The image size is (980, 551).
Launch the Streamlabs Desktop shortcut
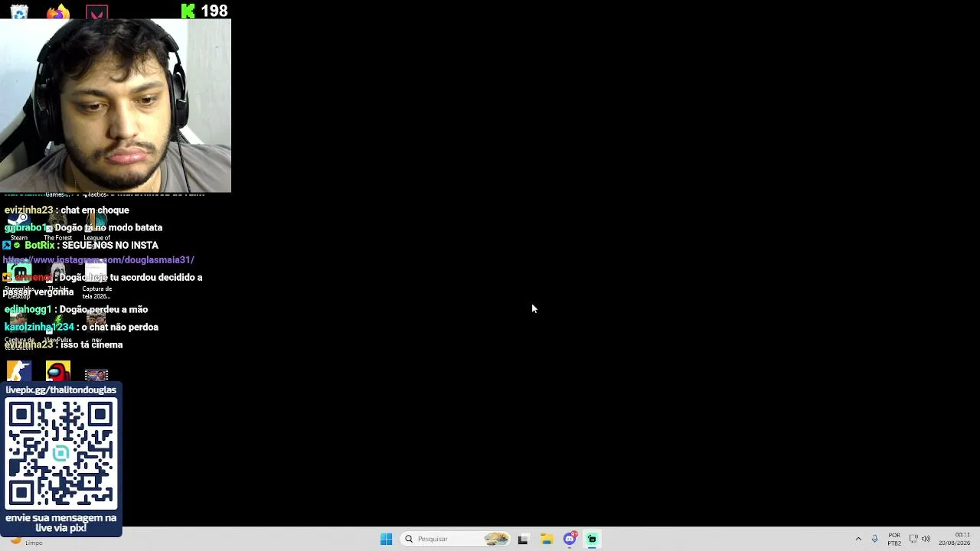pos(19,279)
